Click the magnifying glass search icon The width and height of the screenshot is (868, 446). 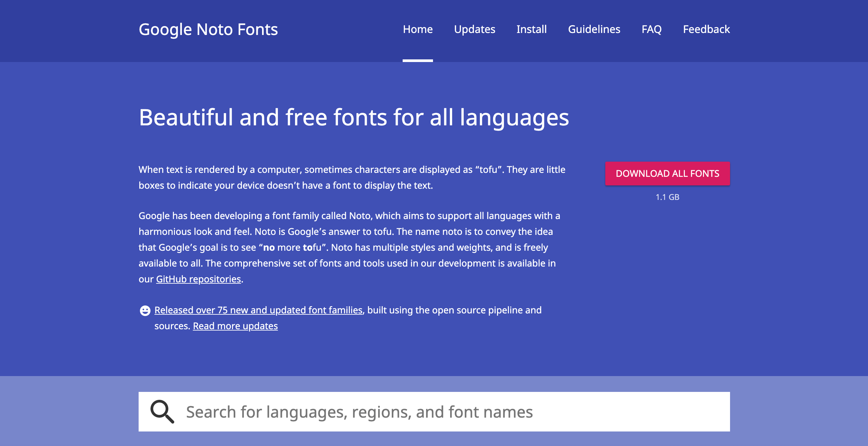[162, 411]
